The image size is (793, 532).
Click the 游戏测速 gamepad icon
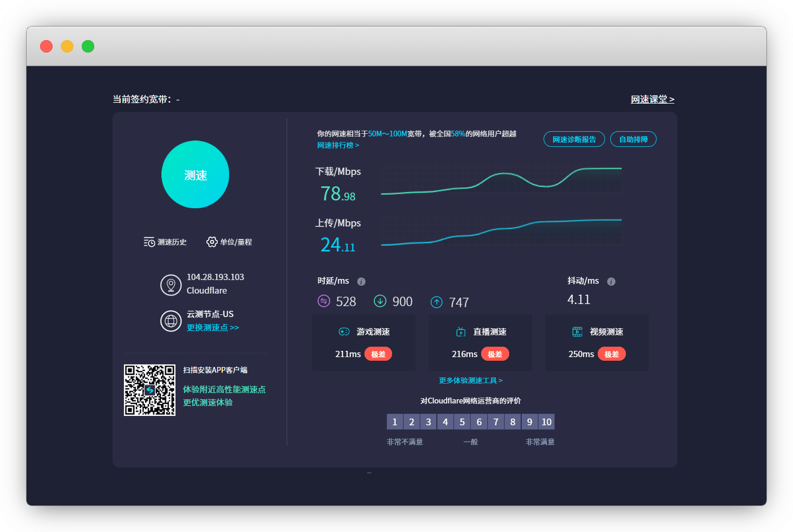pyautogui.click(x=344, y=332)
